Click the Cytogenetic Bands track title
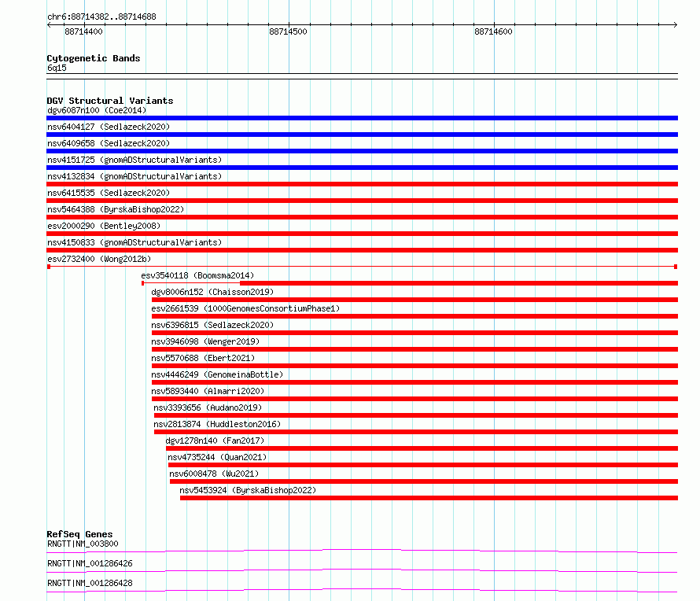 pos(94,58)
